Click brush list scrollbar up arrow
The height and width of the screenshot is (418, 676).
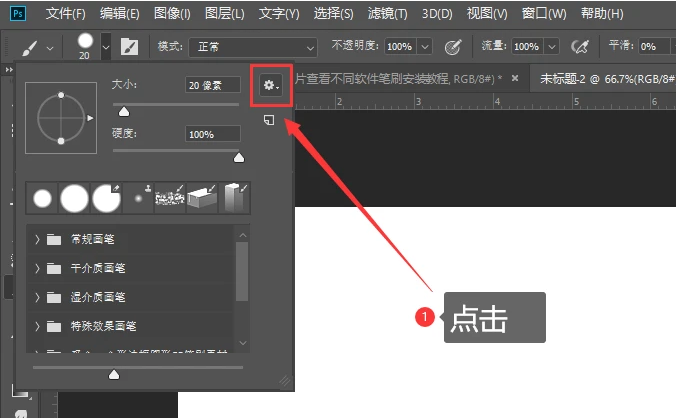[x=243, y=235]
